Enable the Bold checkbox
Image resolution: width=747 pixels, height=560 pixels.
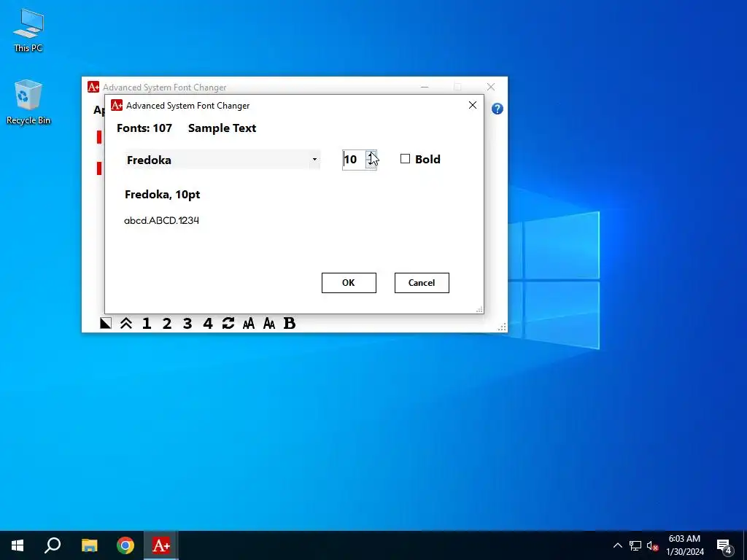[405, 158]
